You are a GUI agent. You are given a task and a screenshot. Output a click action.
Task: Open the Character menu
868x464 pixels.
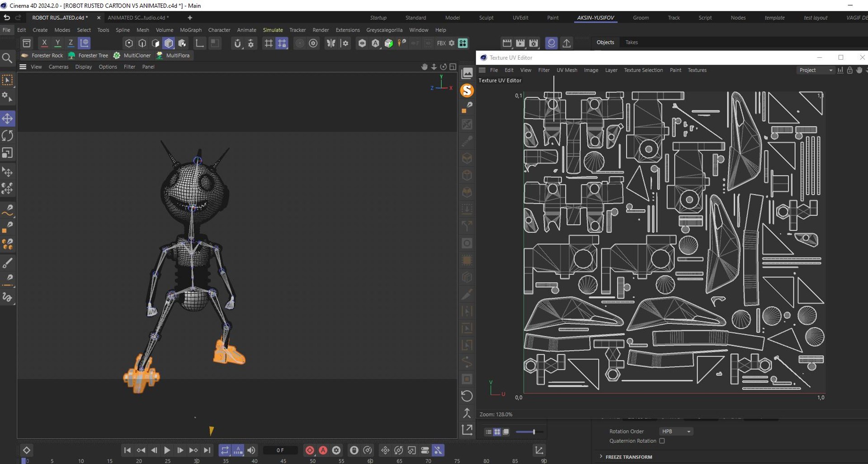point(219,30)
